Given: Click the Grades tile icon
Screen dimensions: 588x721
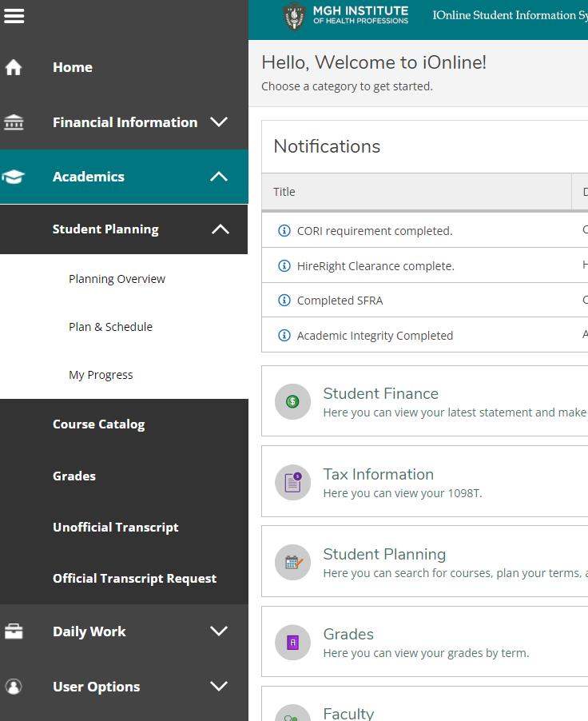Looking at the screenshot, I should 292,642.
